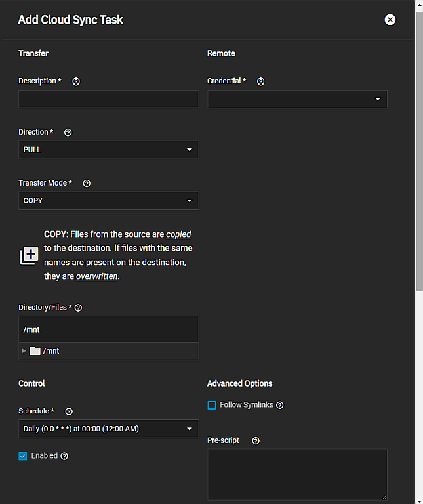Screen dimensions: 423x504
Task: Open the Transfer Mode dropdown
Action: 108,201
